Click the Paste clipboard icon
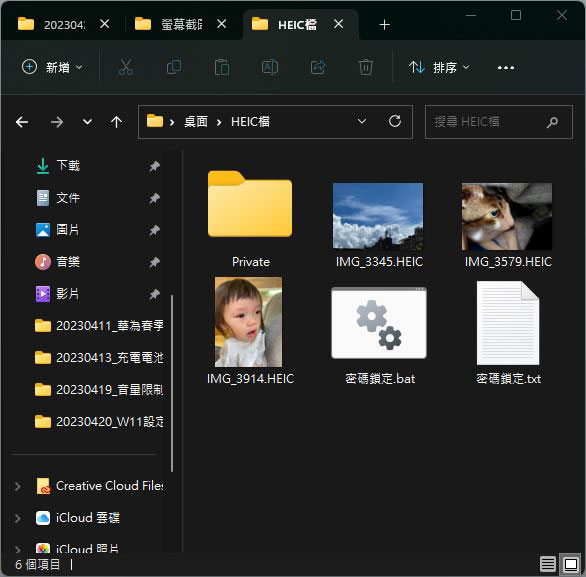This screenshot has width=586, height=577. [222, 68]
